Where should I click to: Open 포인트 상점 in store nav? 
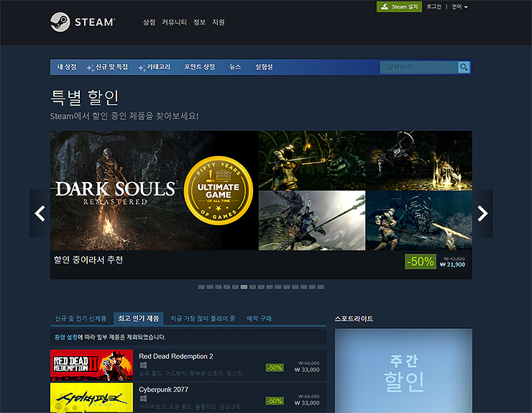pyautogui.click(x=200, y=67)
